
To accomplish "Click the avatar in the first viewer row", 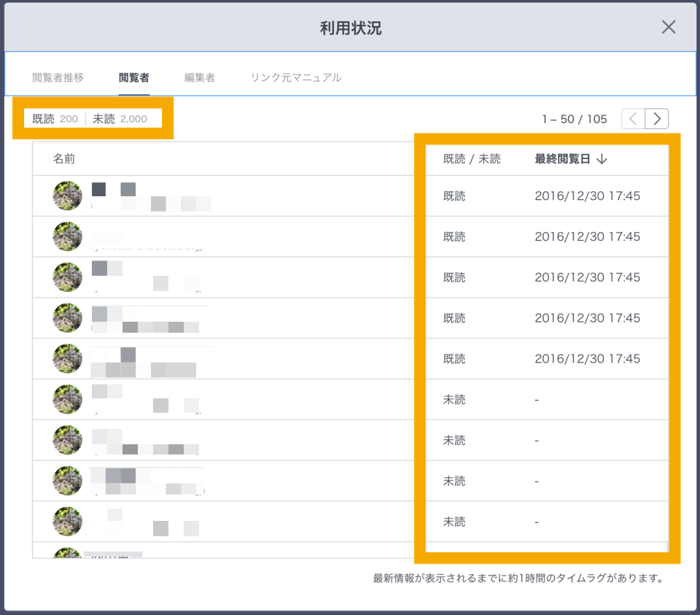I will (68, 196).
